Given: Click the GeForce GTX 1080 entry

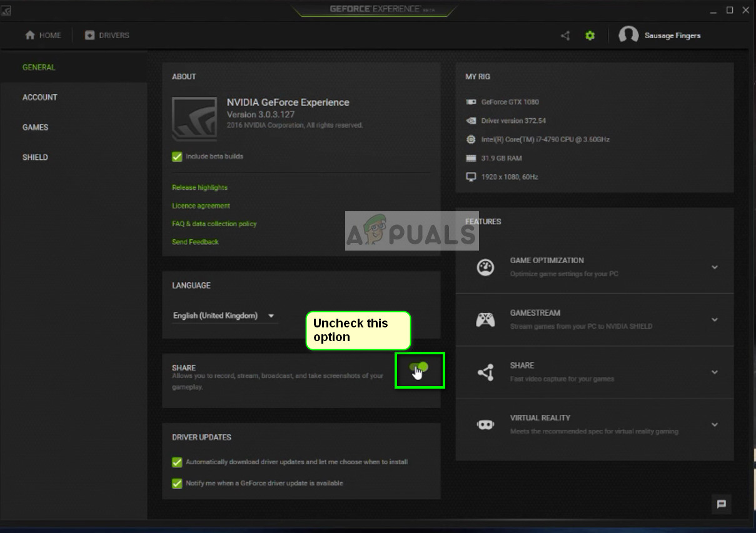Looking at the screenshot, I should tap(510, 102).
